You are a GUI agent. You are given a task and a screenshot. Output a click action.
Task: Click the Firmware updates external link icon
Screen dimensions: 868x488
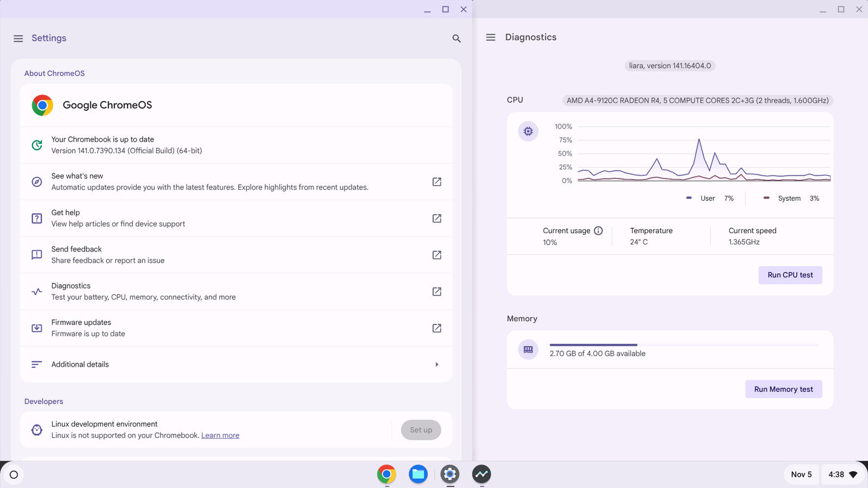point(436,328)
